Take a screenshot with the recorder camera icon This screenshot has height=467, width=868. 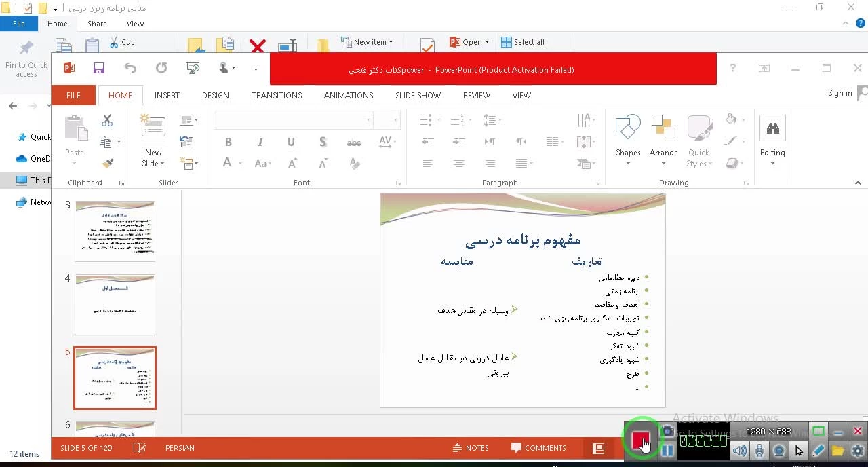click(x=667, y=431)
